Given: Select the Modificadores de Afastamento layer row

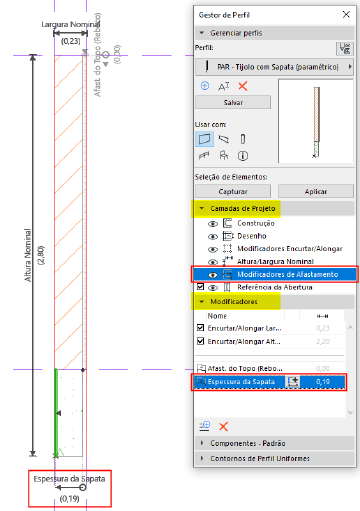Looking at the screenshot, I should tap(275, 275).
